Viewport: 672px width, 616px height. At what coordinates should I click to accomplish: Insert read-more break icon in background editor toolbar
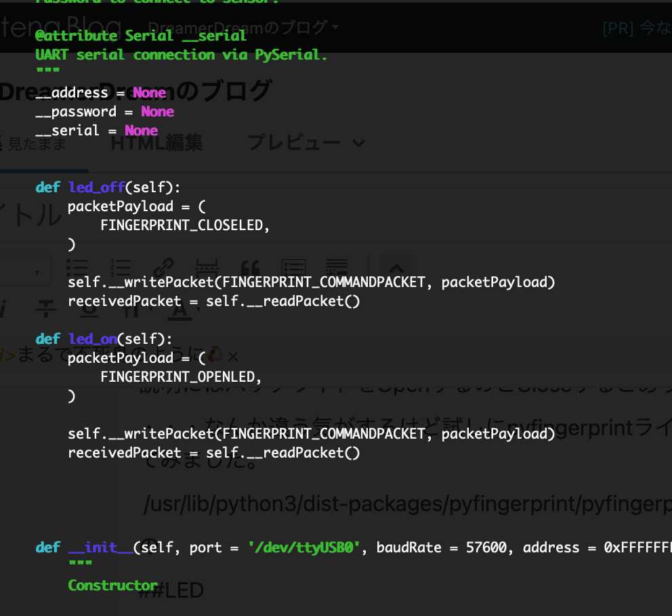[x=207, y=268]
